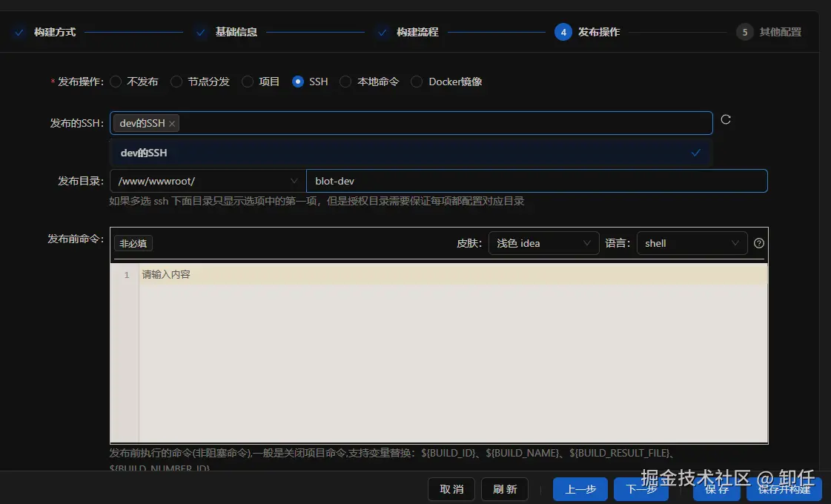Image resolution: width=831 pixels, height=504 pixels.
Task: Open the code editor help icon
Action: pyautogui.click(x=758, y=242)
